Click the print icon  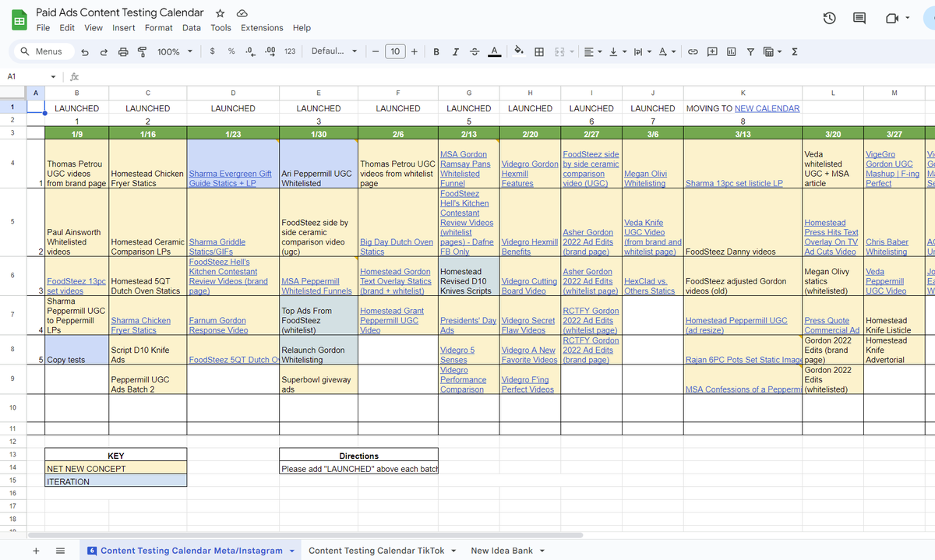(x=122, y=51)
